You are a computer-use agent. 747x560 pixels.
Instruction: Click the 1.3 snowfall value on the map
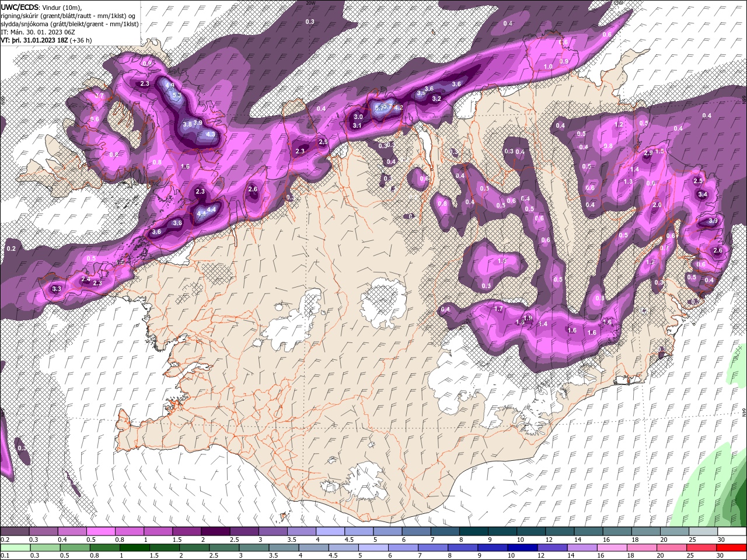click(x=628, y=181)
